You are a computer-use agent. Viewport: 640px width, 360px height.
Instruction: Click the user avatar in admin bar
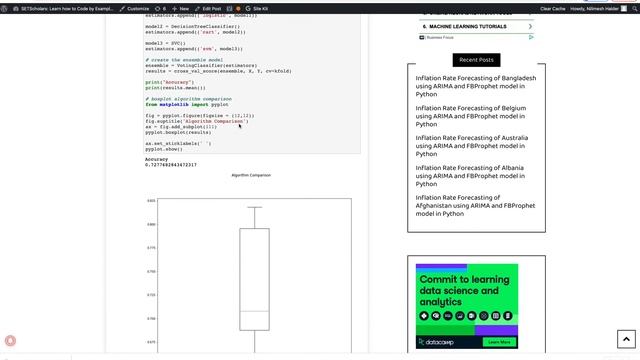coord(624,9)
